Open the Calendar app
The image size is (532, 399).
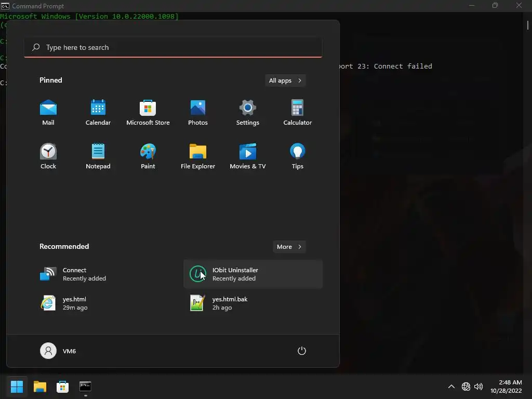[98, 113]
